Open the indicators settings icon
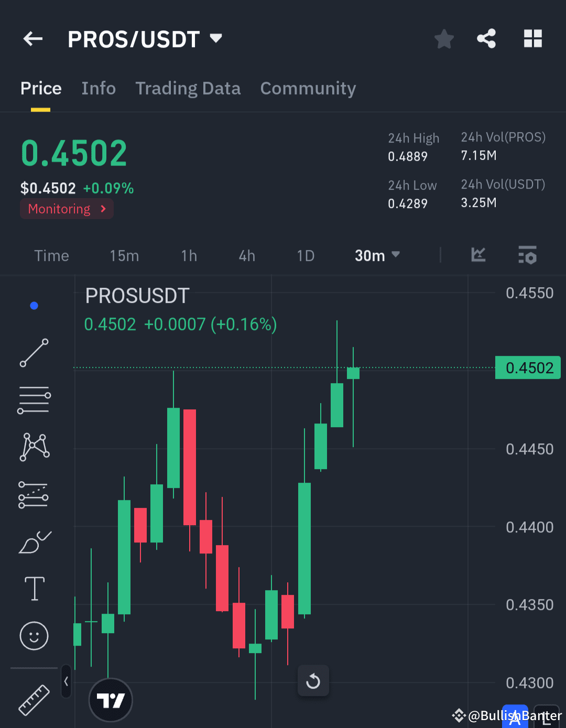This screenshot has width=566, height=728. 527,255
